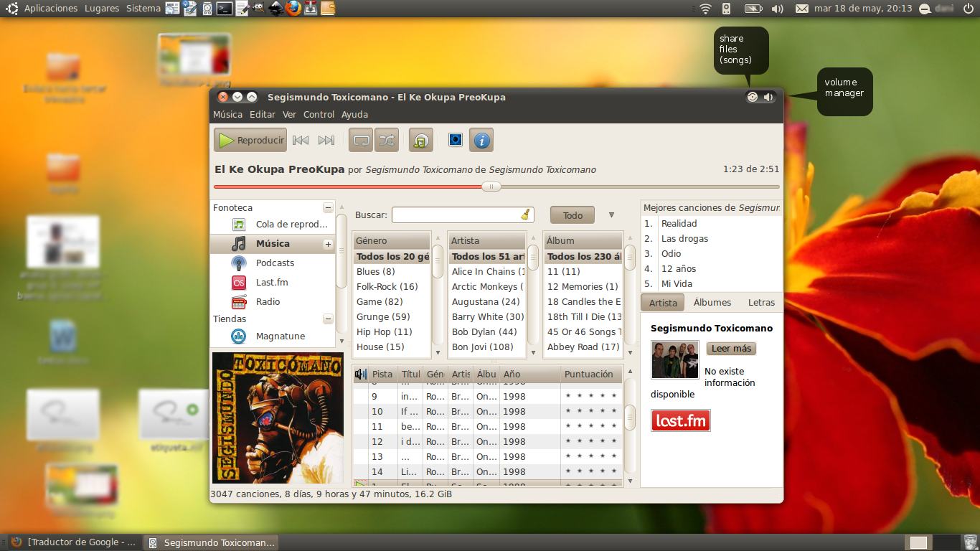Collapse the Tiendas section
Image resolution: width=980 pixels, height=551 pixels.
click(328, 319)
